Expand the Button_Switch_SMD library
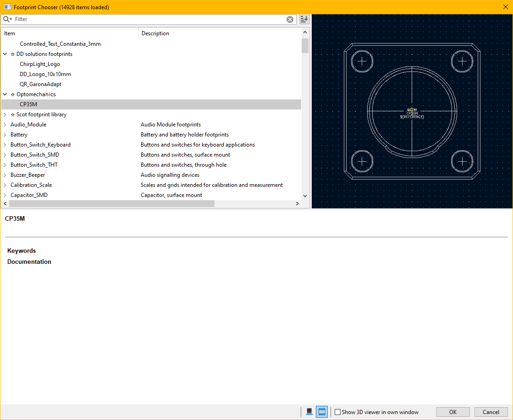 click(5, 155)
